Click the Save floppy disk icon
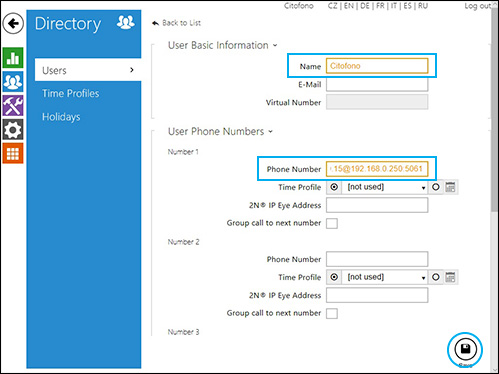The height and width of the screenshot is (374, 499). pyautogui.click(x=465, y=349)
